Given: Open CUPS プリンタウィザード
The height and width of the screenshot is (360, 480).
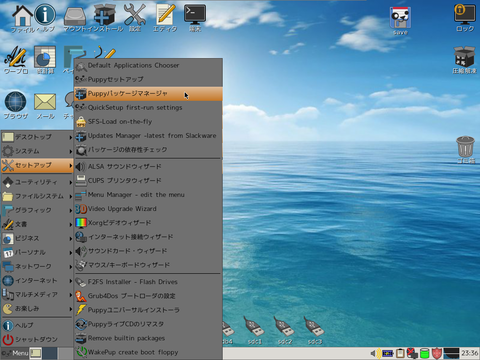Looking at the screenshot, I should 148,180.
